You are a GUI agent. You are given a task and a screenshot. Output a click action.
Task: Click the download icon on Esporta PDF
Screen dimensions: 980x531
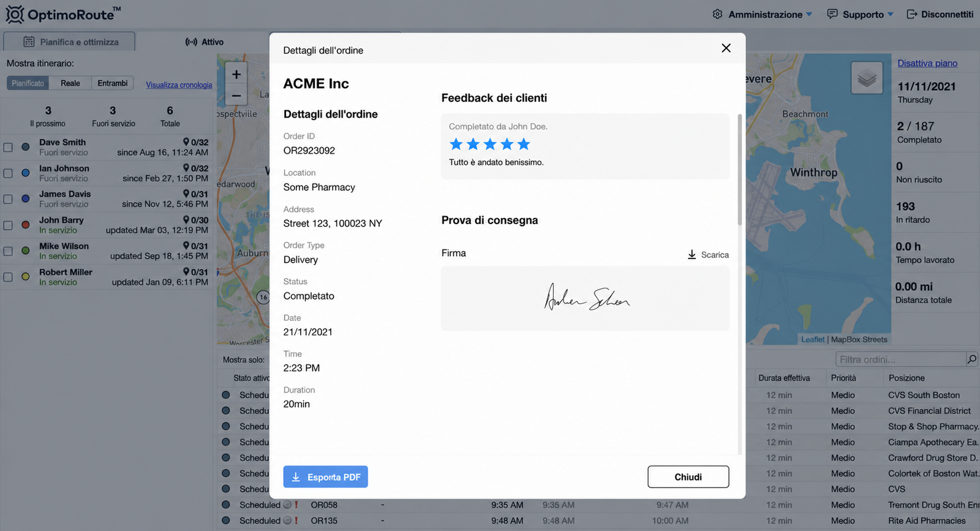(296, 477)
